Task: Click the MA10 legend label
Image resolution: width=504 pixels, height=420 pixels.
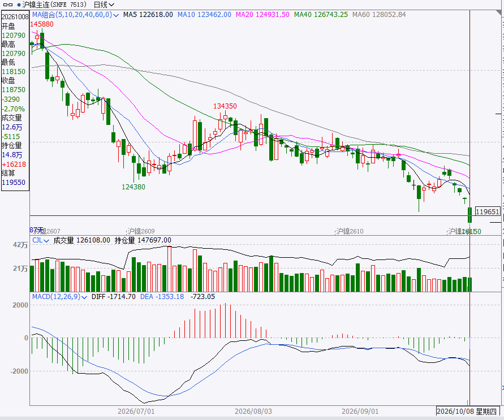Action: [204, 15]
